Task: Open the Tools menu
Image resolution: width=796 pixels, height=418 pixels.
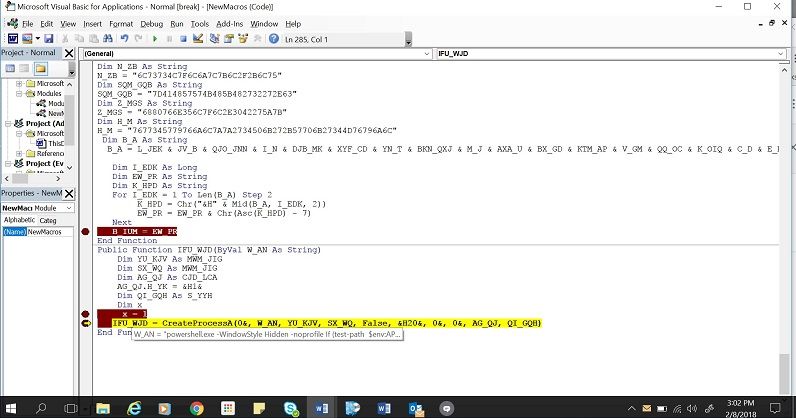Action: (200, 24)
